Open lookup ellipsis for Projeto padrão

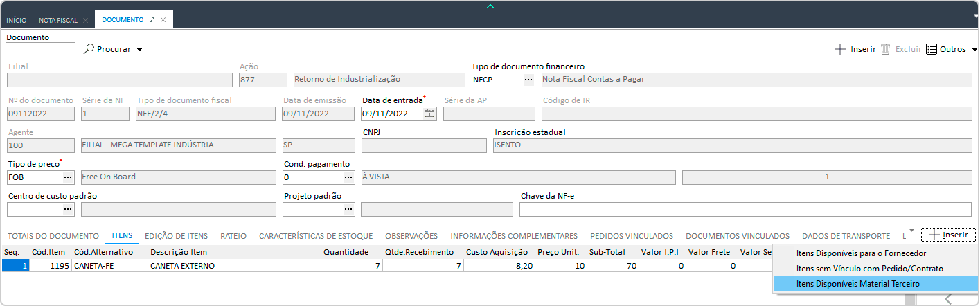click(x=348, y=209)
